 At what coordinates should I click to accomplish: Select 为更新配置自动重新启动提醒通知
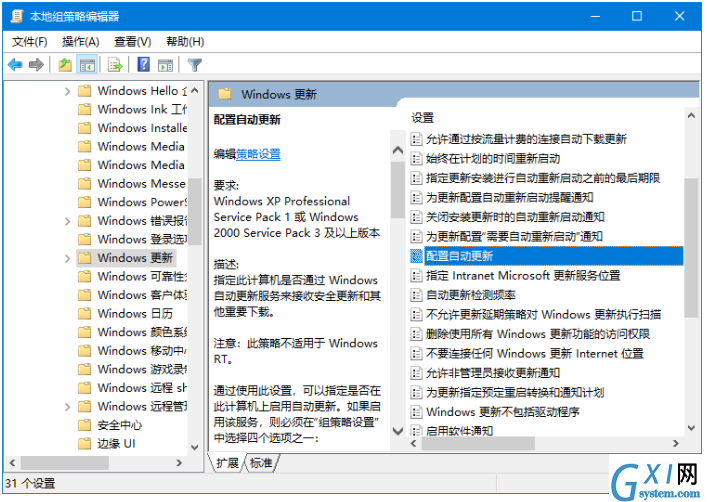click(x=510, y=197)
